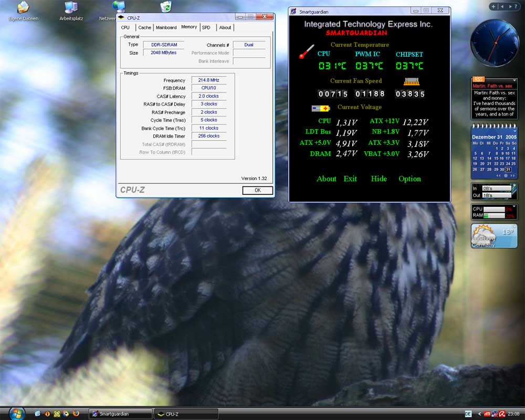Click the orange info quick launch icon
This screenshot has width=525, height=420.
47,414
